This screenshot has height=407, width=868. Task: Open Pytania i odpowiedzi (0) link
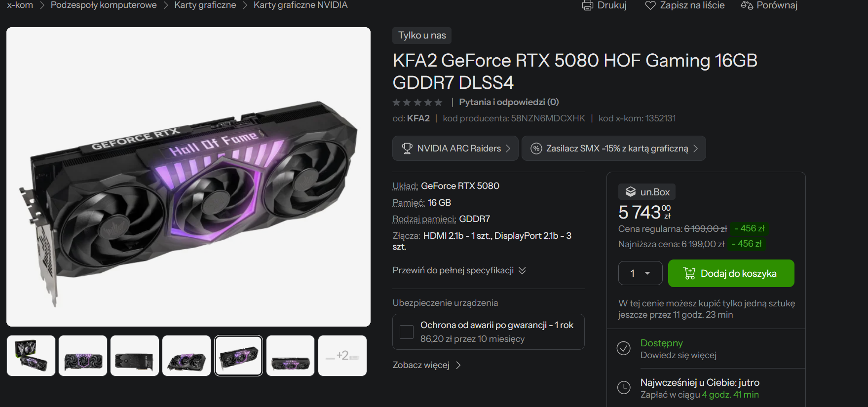click(509, 102)
